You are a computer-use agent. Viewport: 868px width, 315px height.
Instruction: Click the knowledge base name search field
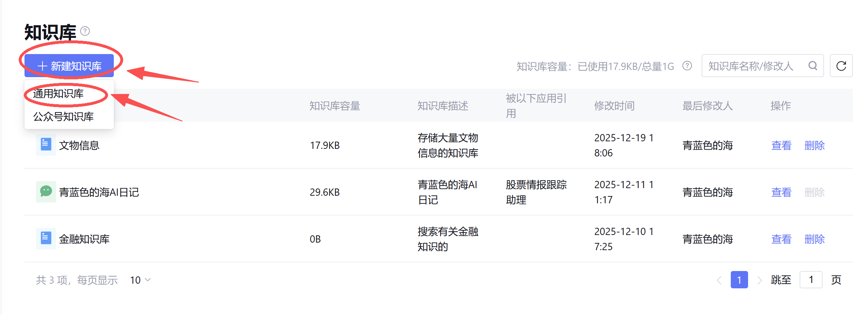click(x=755, y=66)
